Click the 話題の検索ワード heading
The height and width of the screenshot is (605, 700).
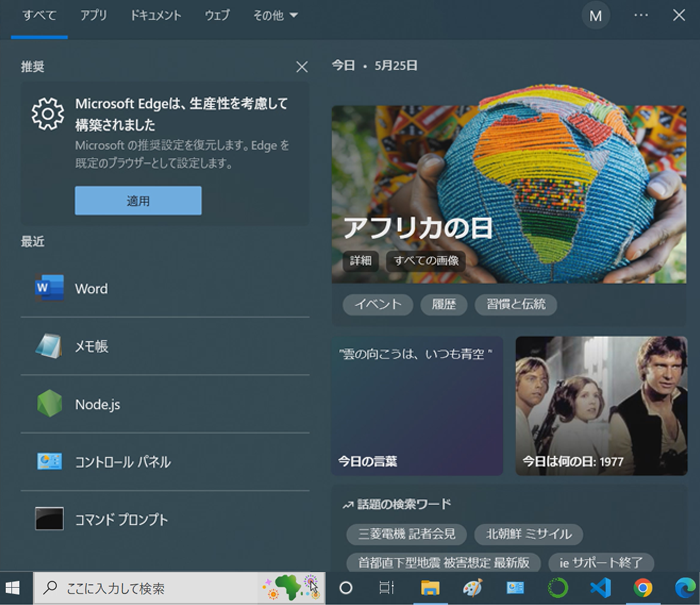pos(404,504)
